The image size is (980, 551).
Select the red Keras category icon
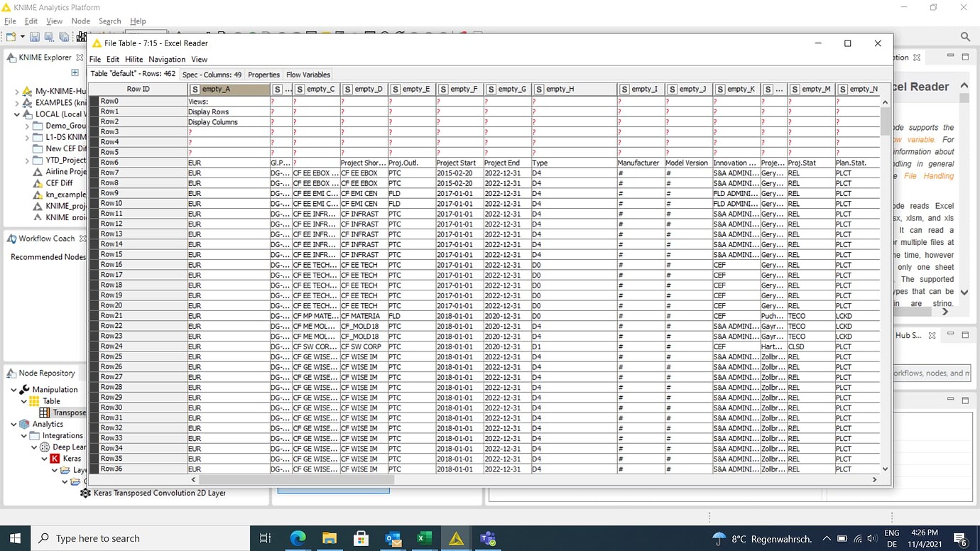(x=55, y=459)
